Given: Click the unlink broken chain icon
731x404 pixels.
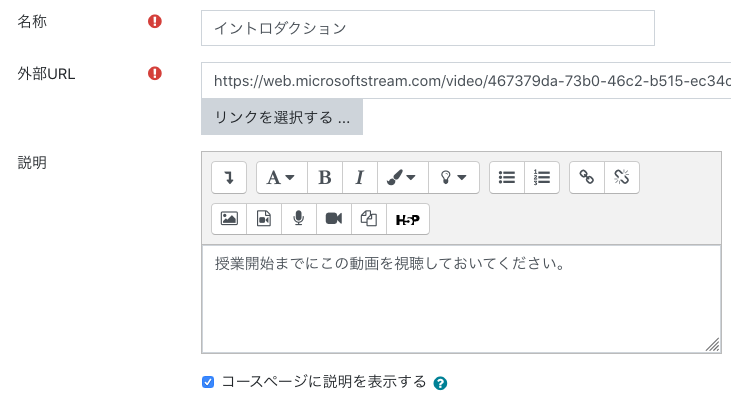Looking at the screenshot, I should [622, 178].
